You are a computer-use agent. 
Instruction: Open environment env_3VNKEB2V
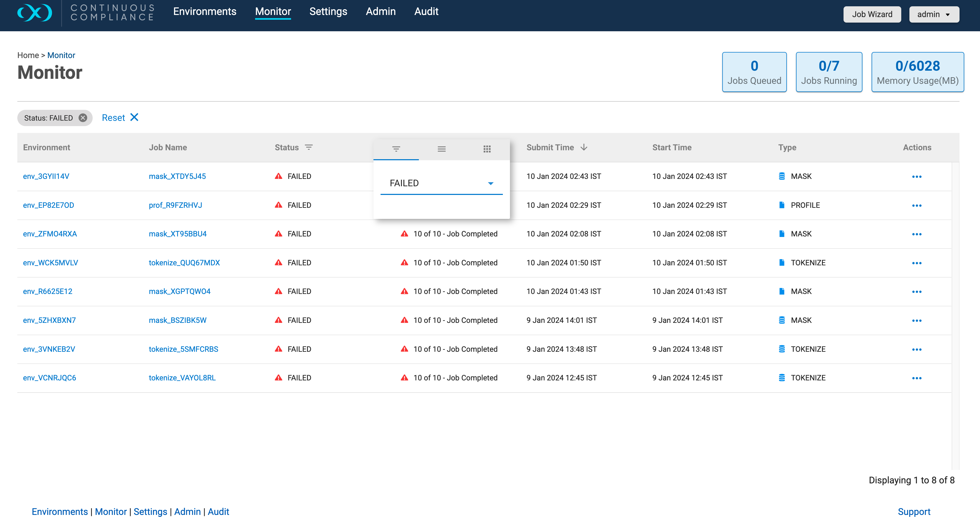[x=49, y=349]
